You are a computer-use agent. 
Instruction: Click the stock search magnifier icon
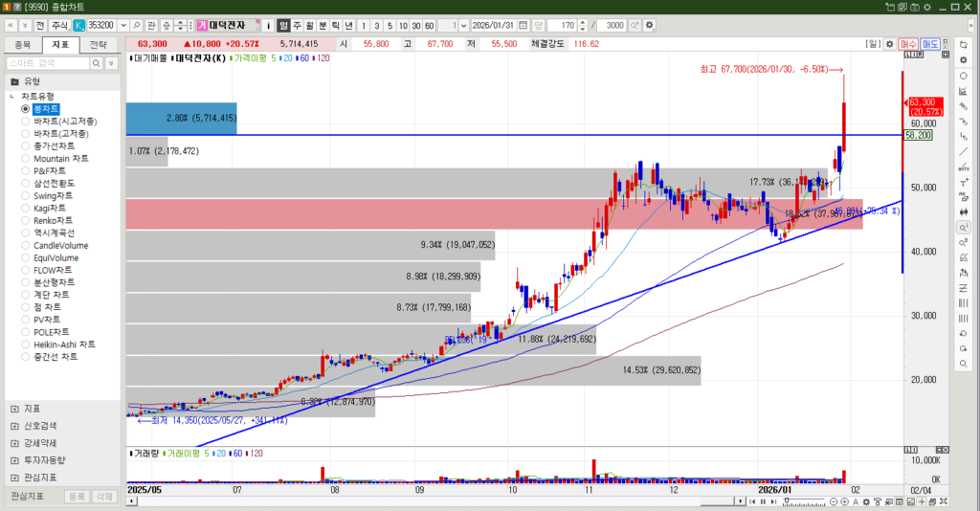tap(137, 25)
